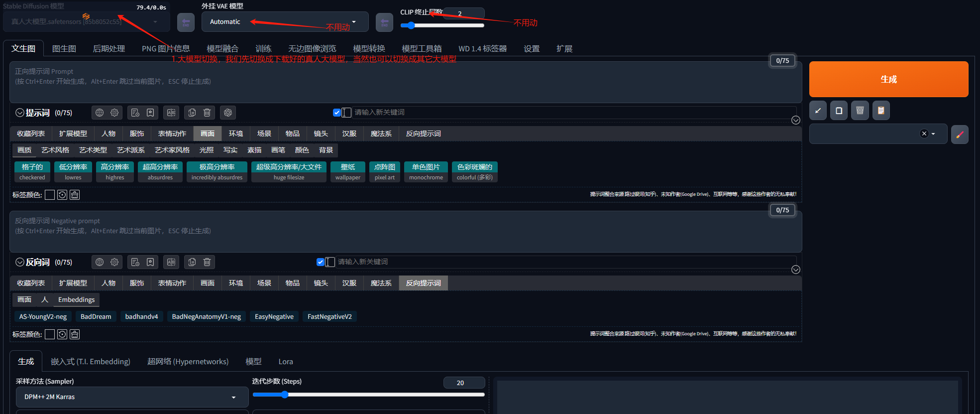Click refresh button next to VAE dropdown
Image resolution: width=980 pixels, height=414 pixels.
tap(384, 22)
